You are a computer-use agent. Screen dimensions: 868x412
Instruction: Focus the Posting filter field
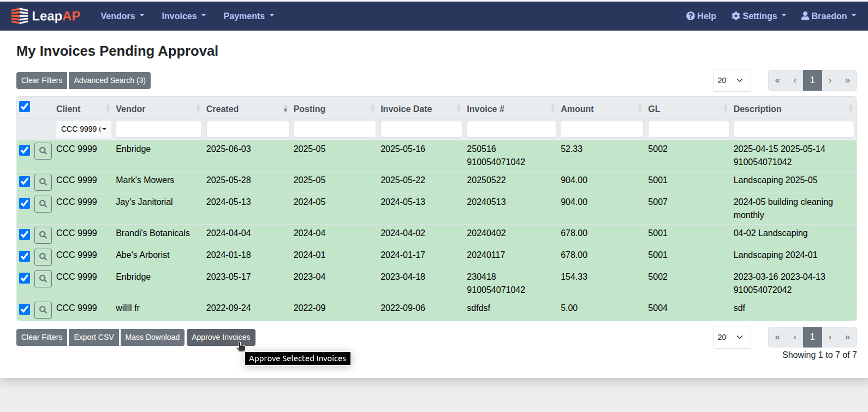(335, 129)
